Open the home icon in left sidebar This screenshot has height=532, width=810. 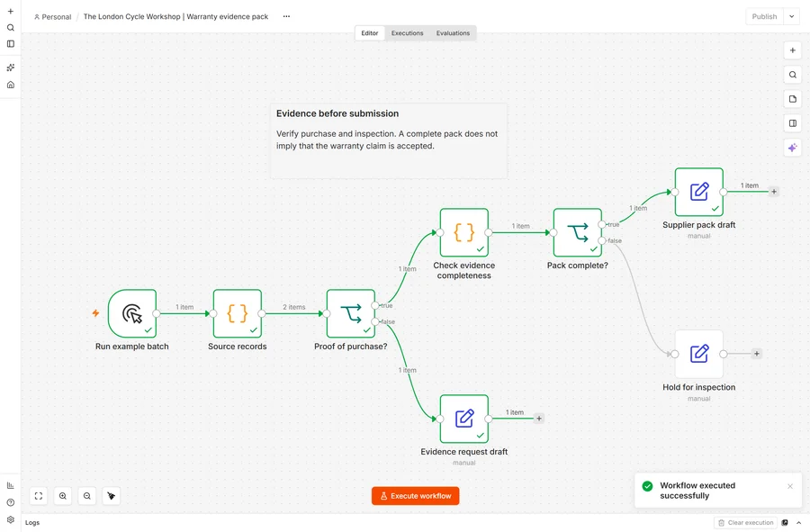coord(10,85)
